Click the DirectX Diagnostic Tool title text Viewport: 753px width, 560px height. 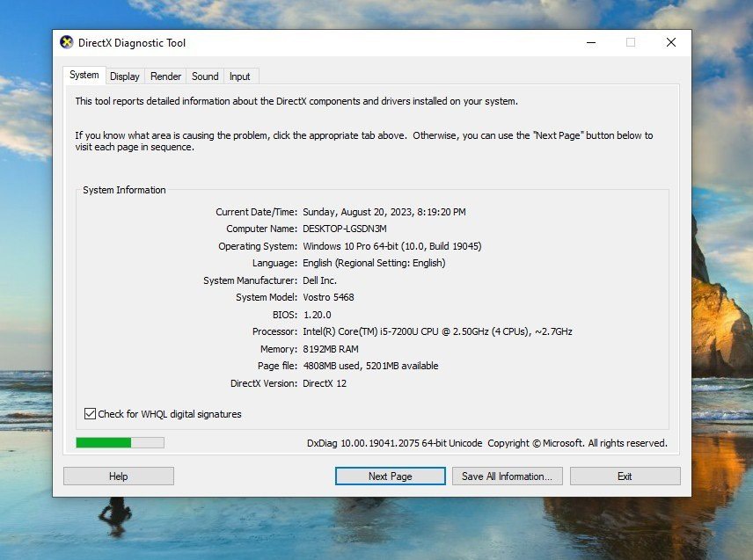(x=132, y=43)
